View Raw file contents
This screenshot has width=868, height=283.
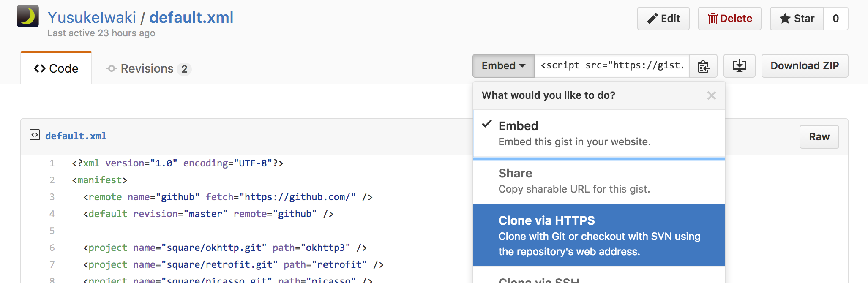tap(819, 137)
